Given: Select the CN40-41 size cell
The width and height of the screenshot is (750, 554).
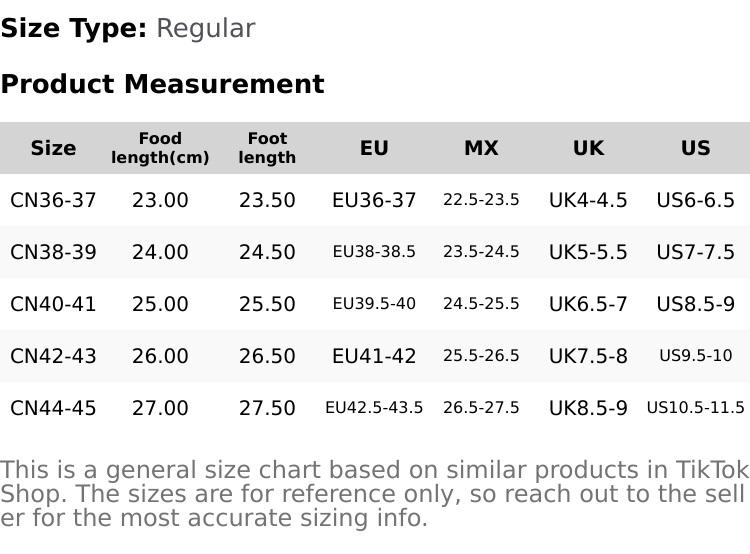Looking at the screenshot, I should click(x=53, y=304).
